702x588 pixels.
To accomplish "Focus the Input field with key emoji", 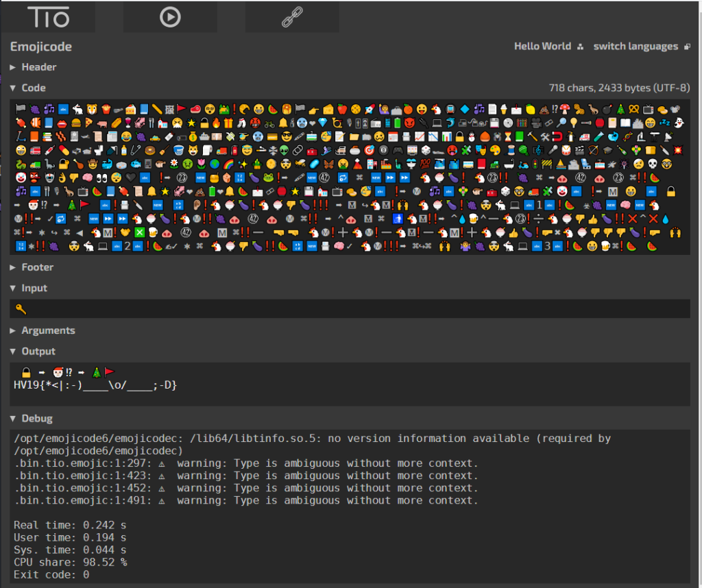I will click(350, 309).
